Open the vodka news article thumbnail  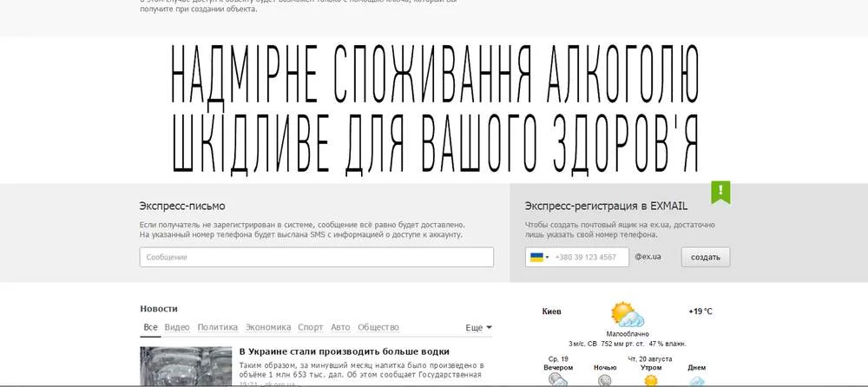[186, 366]
